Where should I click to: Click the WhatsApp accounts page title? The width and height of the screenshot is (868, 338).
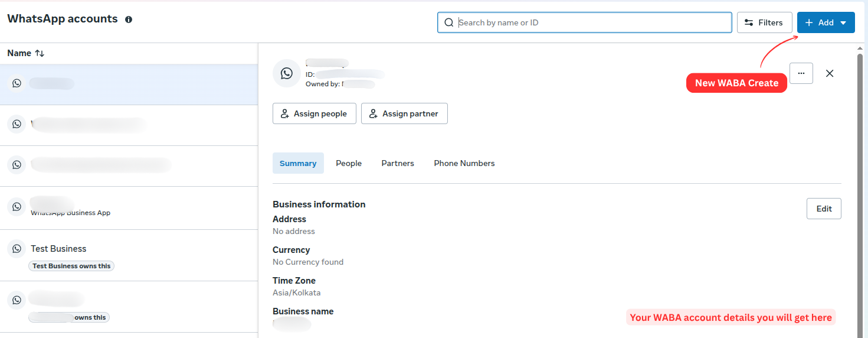pyautogui.click(x=63, y=19)
